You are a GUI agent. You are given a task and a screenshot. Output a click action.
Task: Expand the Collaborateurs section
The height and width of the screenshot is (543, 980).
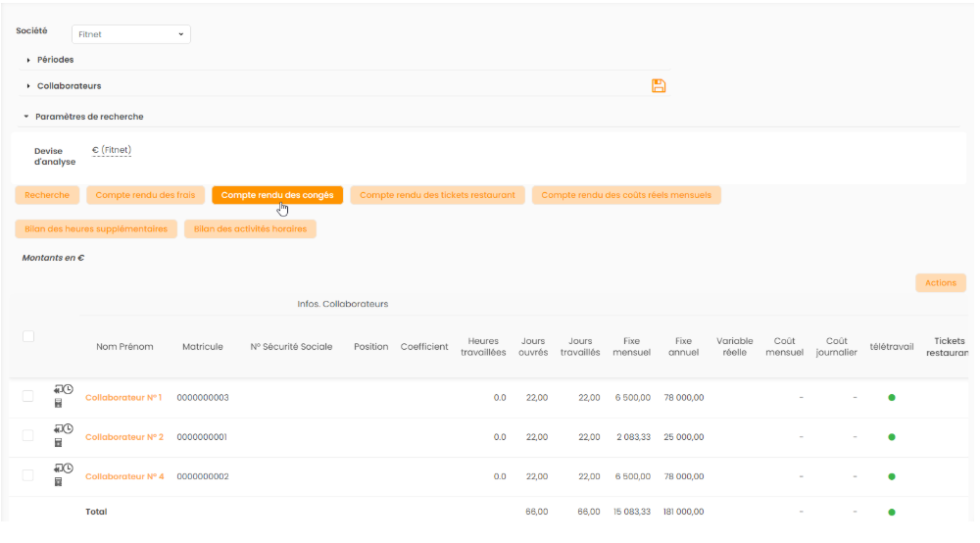(x=69, y=86)
